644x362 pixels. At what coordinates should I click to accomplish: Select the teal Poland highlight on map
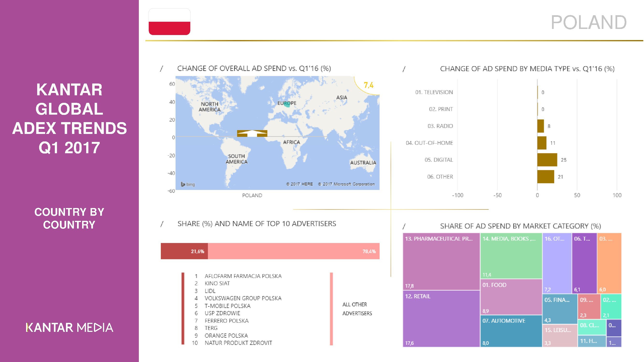pyautogui.click(x=287, y=104)
